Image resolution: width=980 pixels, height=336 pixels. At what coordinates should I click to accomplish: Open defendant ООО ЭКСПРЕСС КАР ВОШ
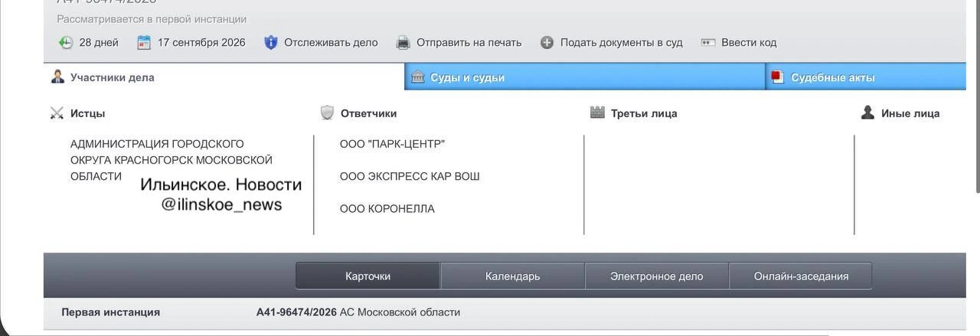(410, 176)
